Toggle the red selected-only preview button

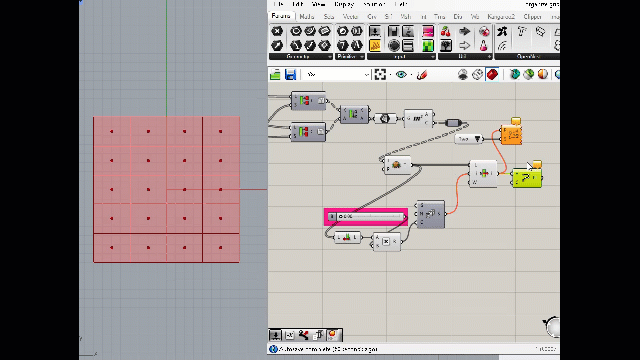[x=492, y=74]
